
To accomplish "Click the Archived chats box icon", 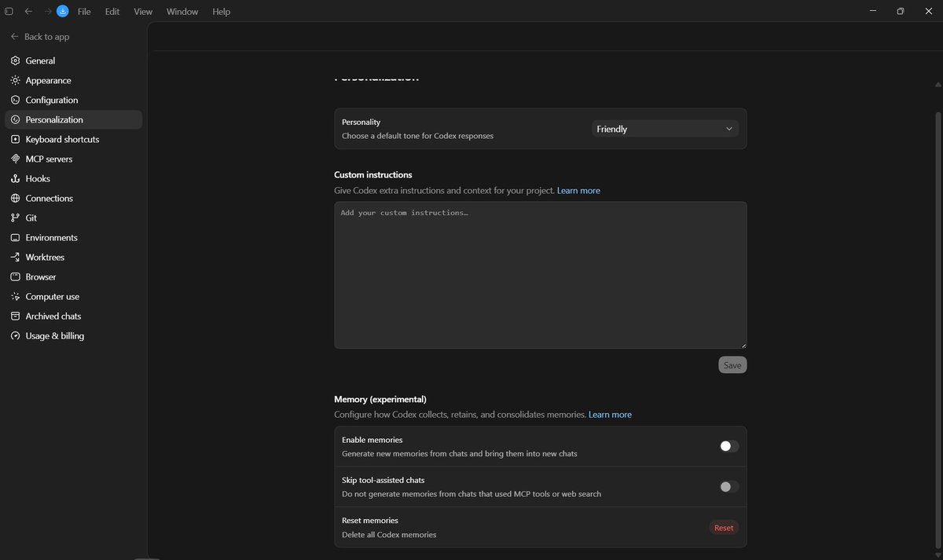I will click(x=15, y=316).
